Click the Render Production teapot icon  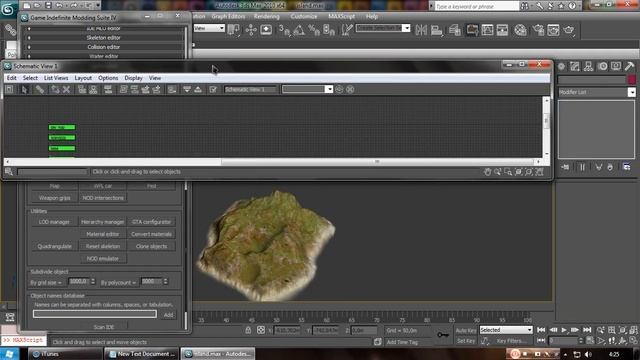pos(569,30)
